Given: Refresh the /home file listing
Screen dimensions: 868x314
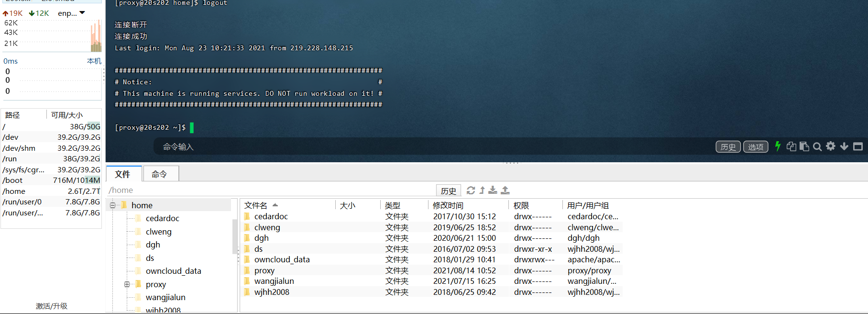Looking at the screenshot, I should [471, 191].
